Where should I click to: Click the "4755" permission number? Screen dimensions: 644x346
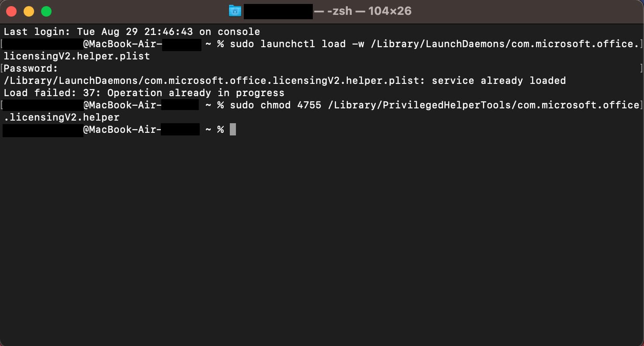(x=309, y=105)
